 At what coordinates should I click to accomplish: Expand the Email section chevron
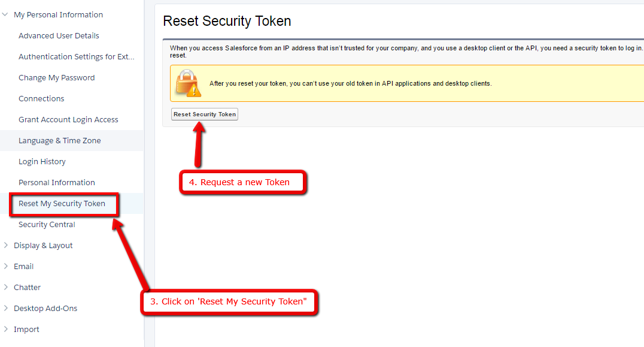(x=5, y=266)
